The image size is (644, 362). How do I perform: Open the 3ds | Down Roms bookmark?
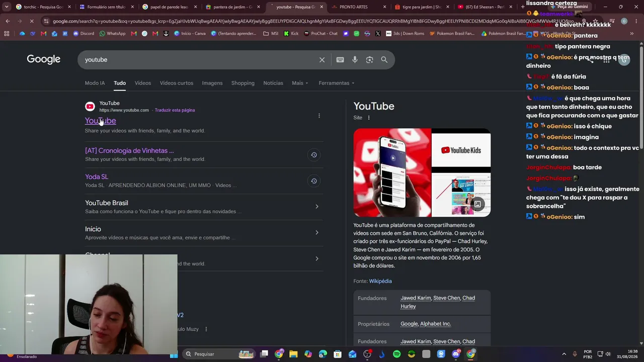(x=406, y=34)
